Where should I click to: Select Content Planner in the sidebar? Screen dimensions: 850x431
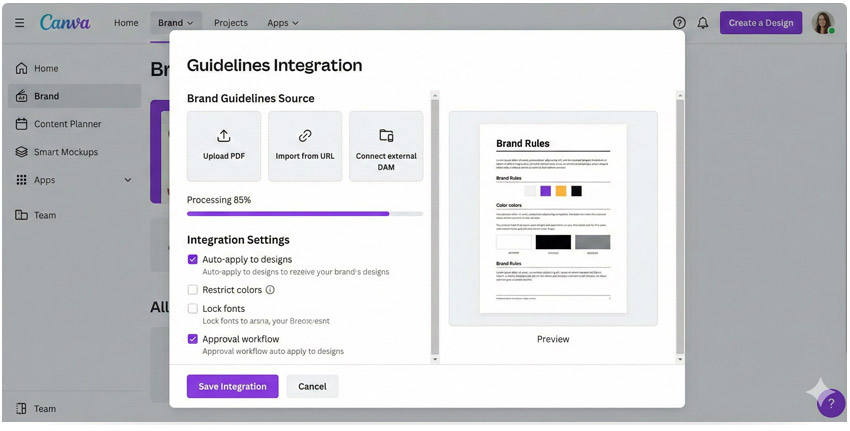[74, 124]
